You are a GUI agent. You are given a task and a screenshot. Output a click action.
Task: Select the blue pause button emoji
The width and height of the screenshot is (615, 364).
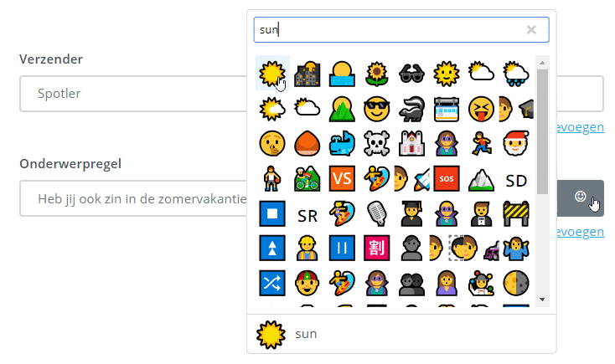pos(342,249)
